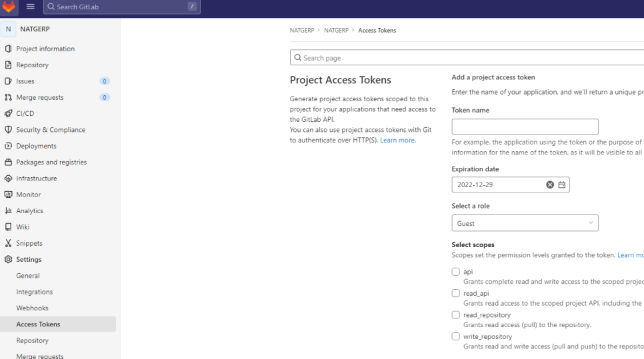Click the Merge requests icon
This screenshot has height=359, width=644.
8,97
